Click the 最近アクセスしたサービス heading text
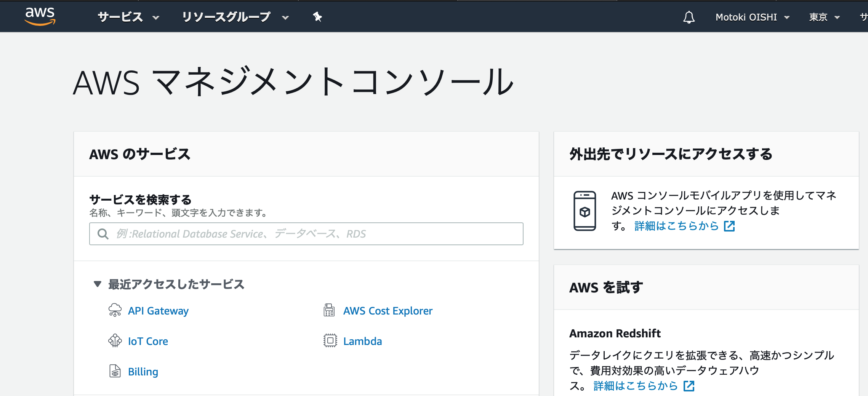Image resolution: width=868 pixels, height=396 pixels. click(x=176, y=284)
